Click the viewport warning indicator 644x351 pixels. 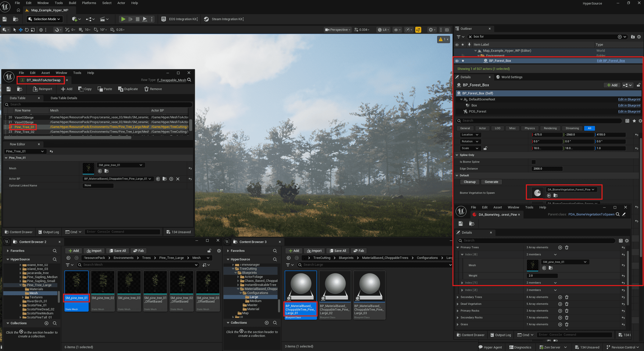tap(443, 39)
